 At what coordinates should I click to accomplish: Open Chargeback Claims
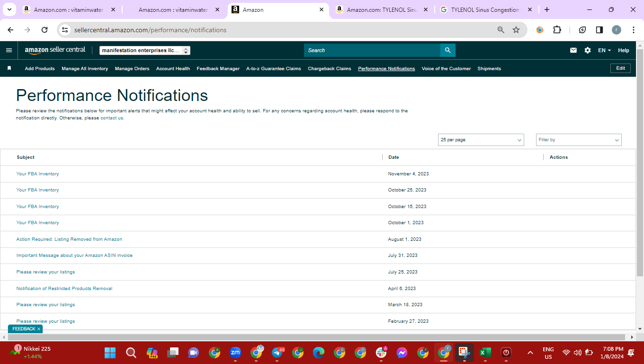point(330,69)
